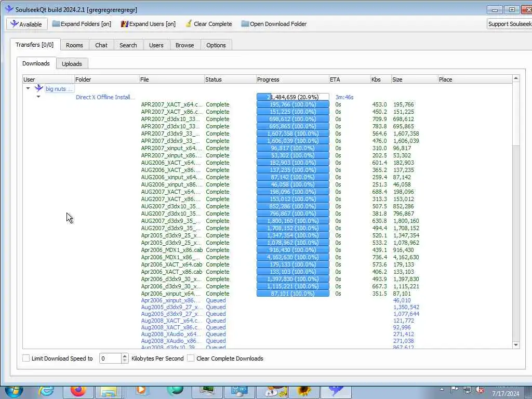Select the Downloads sub-tab
Screen dimensions: 532x399
pos(36,63)
